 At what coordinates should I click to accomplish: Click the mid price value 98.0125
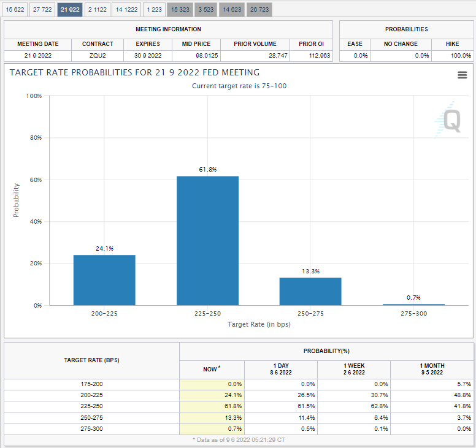click(207, 56)
